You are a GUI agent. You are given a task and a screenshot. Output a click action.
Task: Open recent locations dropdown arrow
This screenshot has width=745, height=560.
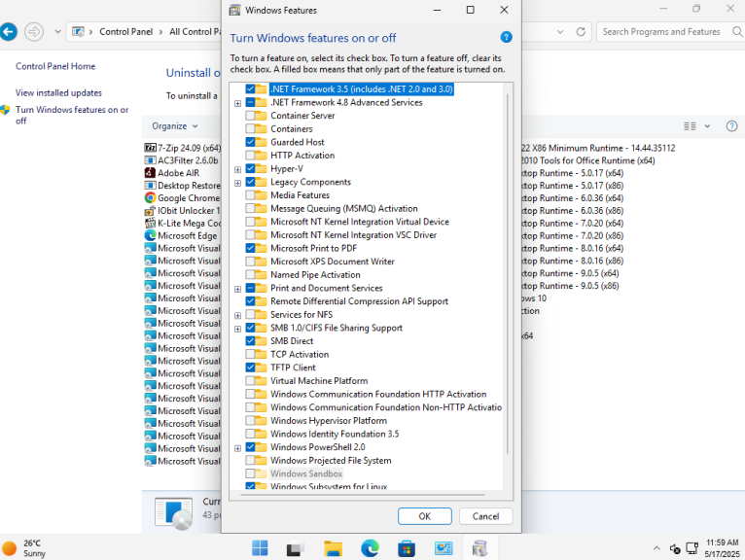point(57,32)
